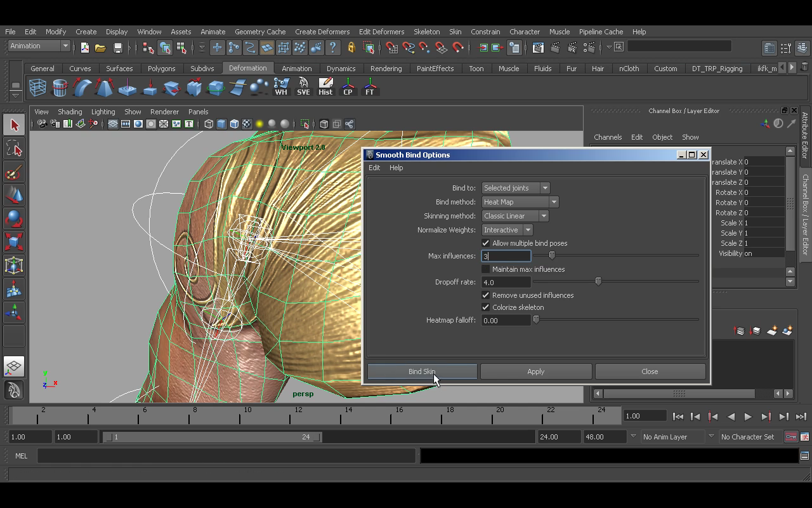Open the Skeleton menu
Viewport: 812px width, 508px height.
426,31
